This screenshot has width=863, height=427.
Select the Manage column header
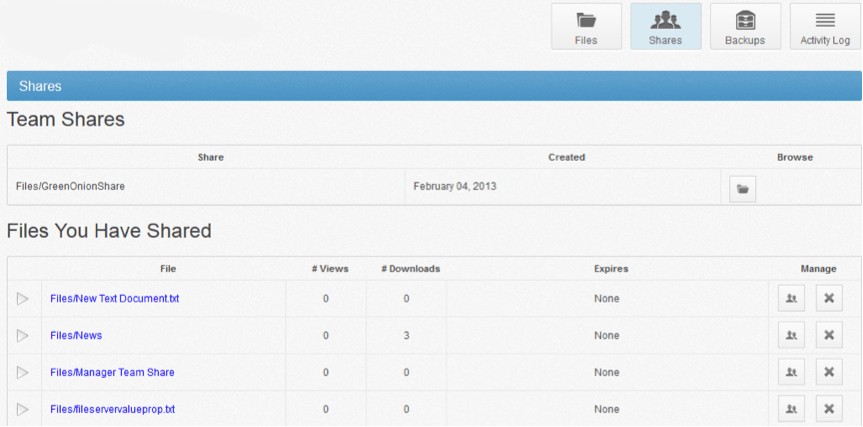[x=818, y=269]
